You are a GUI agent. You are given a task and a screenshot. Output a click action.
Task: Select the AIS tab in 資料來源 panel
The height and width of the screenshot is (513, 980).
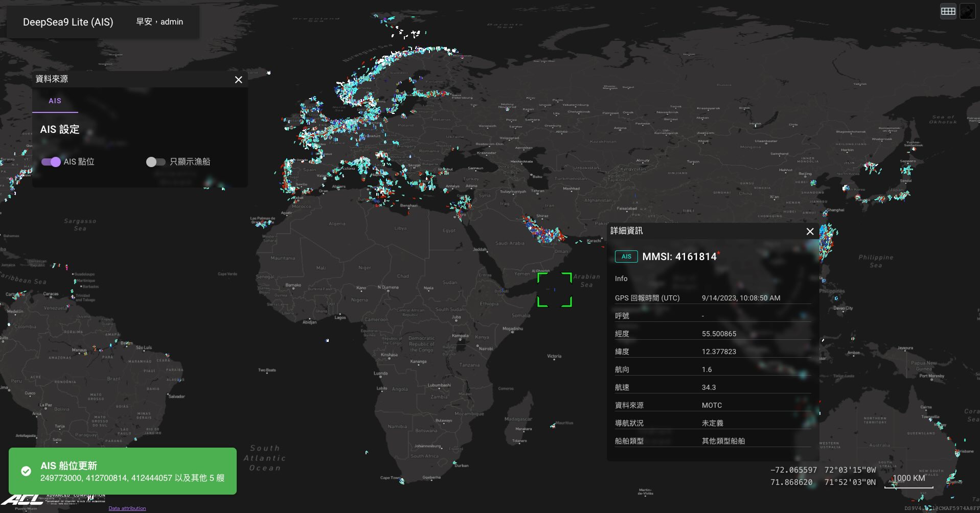(x=55, y=101)
